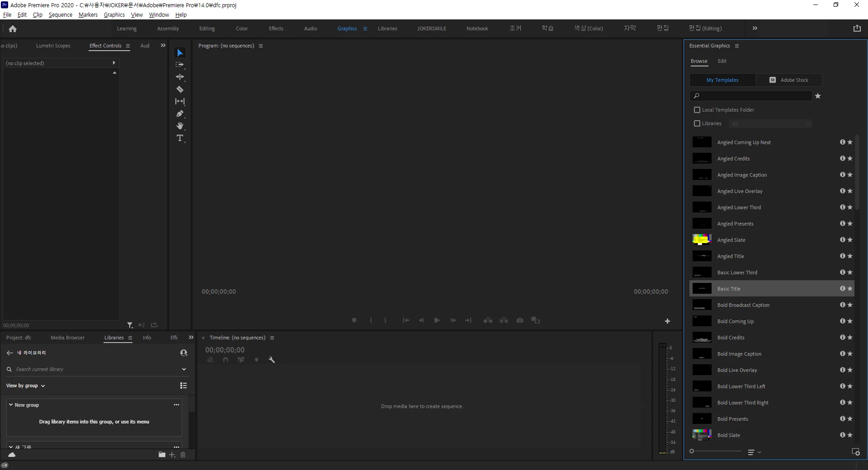Screen dimensions: 868x470
Task: Click the Mark Out bracket button
Action: [385, 320]
